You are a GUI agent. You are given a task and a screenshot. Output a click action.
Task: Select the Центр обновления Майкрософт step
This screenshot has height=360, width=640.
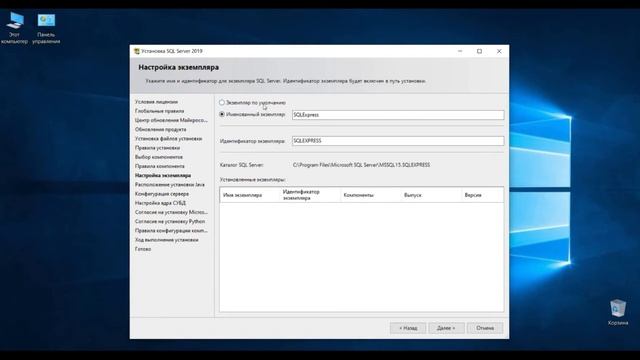(x=171, y=120)
